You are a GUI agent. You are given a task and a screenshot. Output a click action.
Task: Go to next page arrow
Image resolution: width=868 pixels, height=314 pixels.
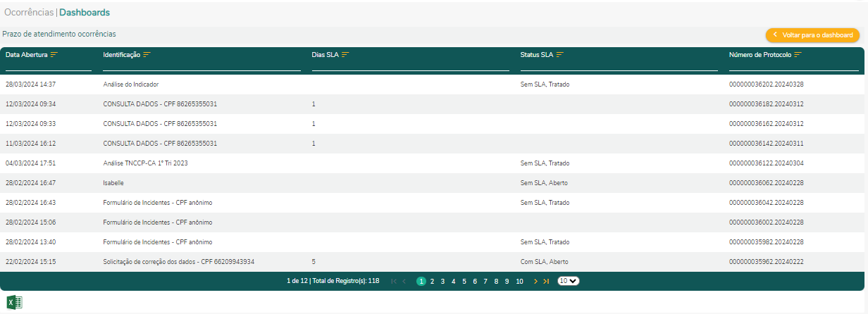click(x=535, y=281)
